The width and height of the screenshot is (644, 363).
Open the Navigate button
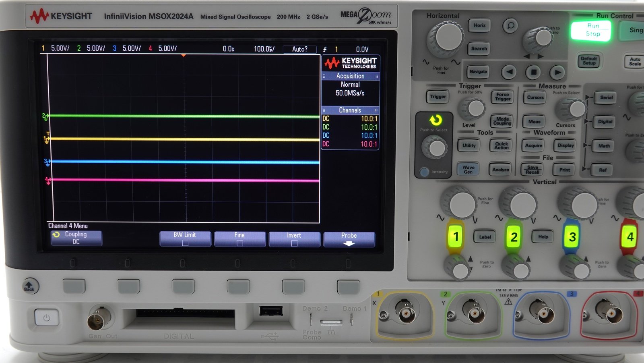pyautogui.click(x=478, y=72)
